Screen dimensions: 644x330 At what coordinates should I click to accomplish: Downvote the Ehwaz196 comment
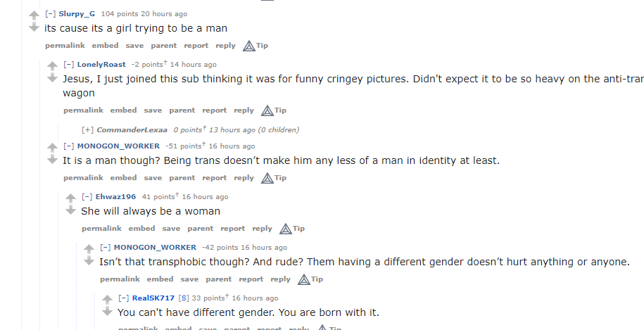click(x=70, y=210)
